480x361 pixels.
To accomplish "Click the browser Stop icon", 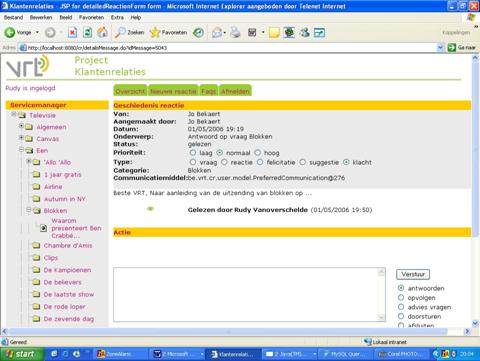I will (72, 32).
